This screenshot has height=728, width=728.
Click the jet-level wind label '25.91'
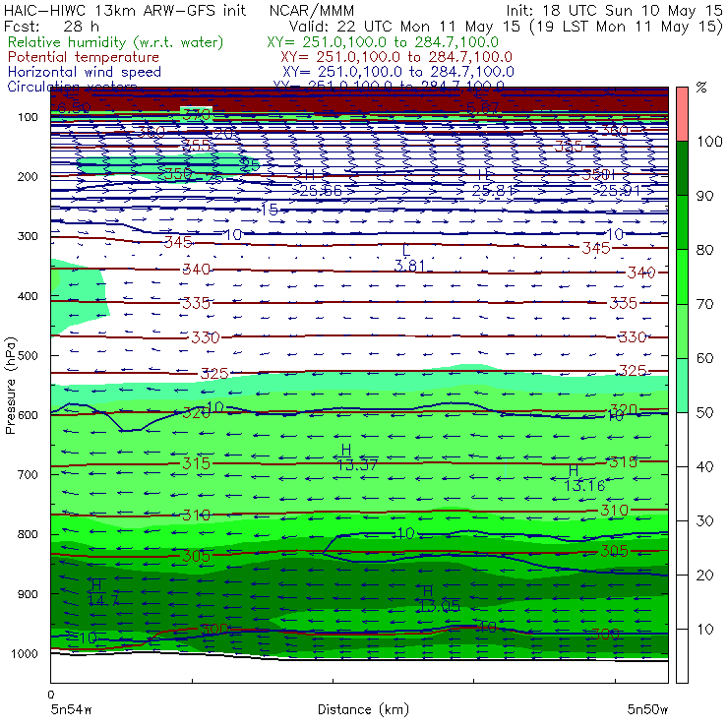click(621, 190)
